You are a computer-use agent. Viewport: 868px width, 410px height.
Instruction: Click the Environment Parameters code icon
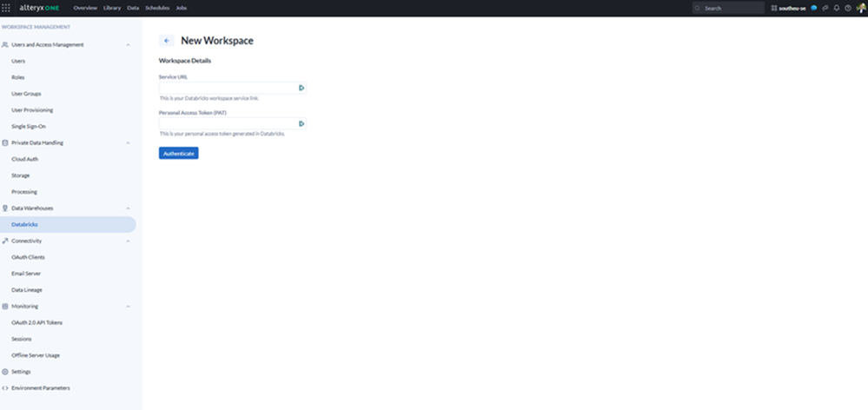5,388
